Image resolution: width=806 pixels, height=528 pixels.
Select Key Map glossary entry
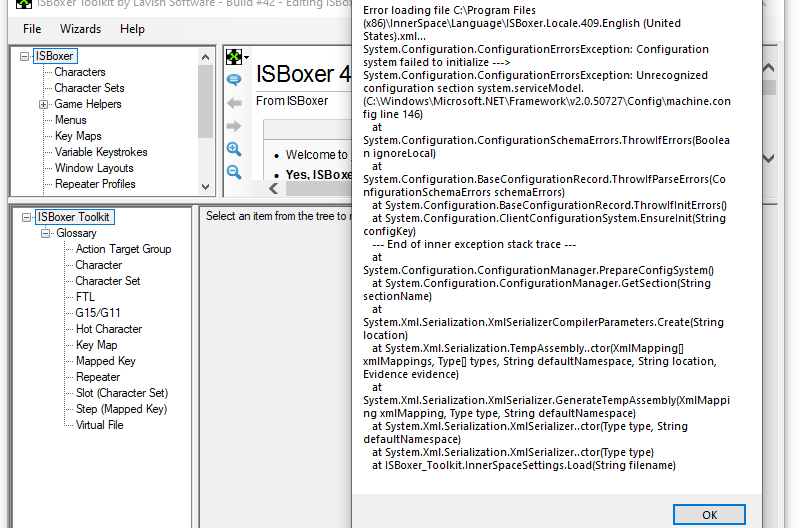[97, 344]
